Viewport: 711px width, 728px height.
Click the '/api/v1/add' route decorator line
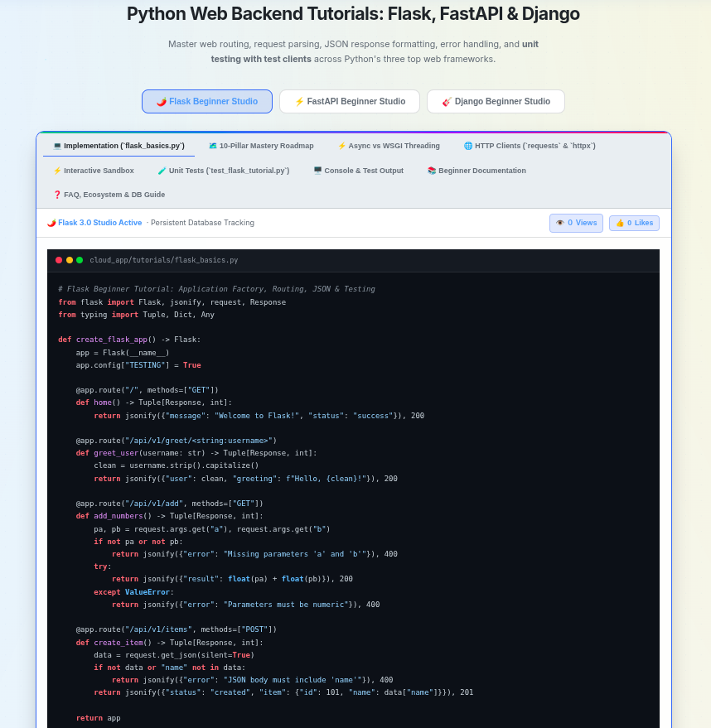click(x=170, y=504)
